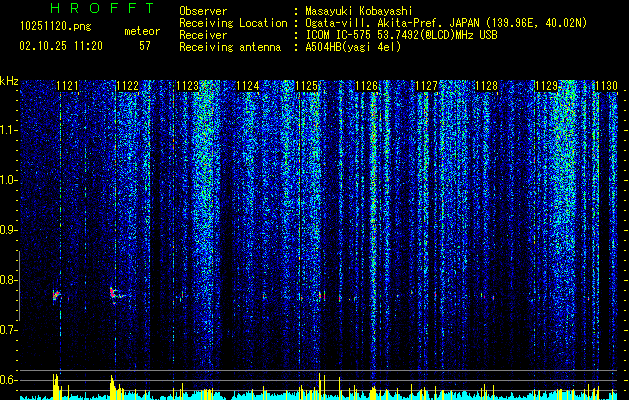Click the Receiving antenna label
The width and height of the screenshot is (629, 400).
tap(230, 47)
